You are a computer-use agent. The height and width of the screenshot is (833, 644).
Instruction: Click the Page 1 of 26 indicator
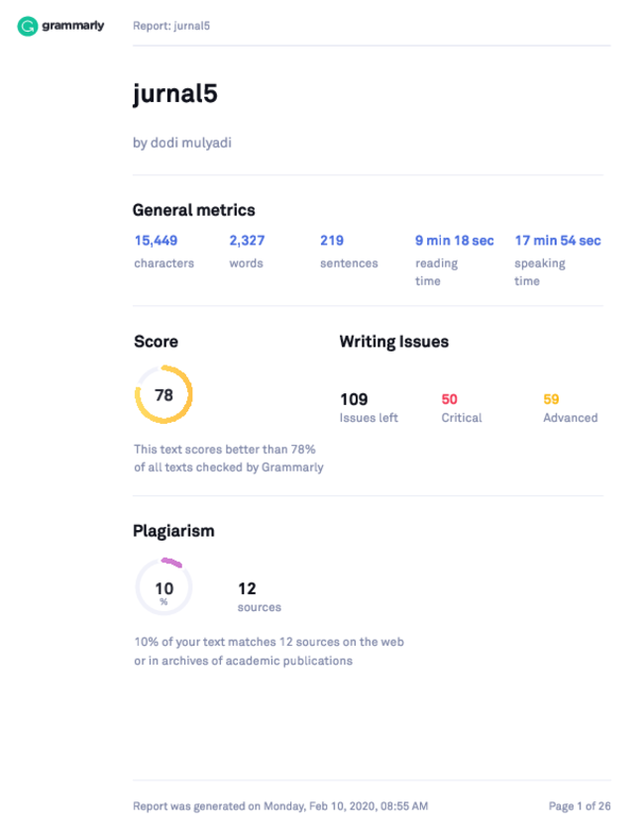tap(580, 806)
